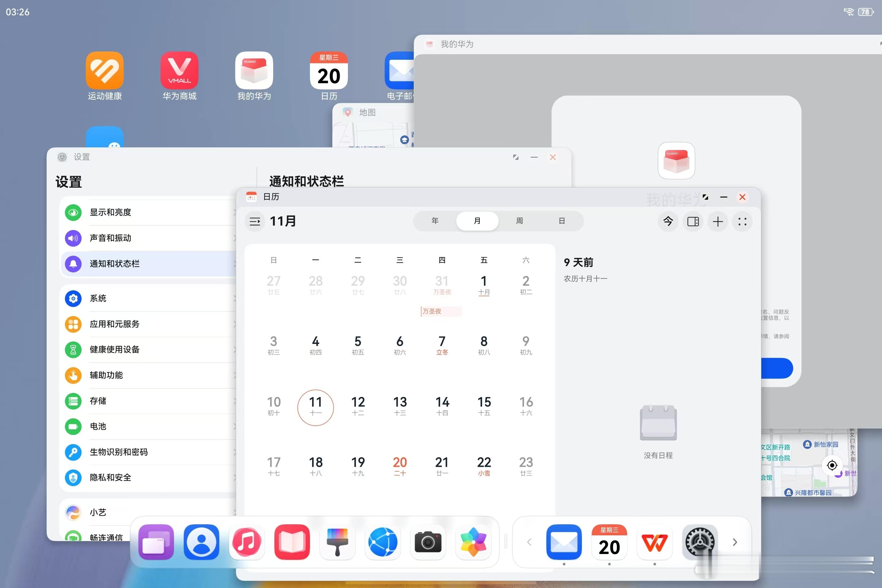Click the 万圣夜 event tag
This screenshot has height=588, width=882.
pos(441,311)
